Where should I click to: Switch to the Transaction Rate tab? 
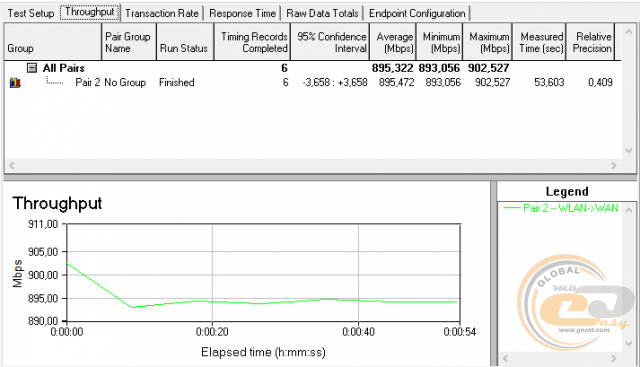point(162,13)
